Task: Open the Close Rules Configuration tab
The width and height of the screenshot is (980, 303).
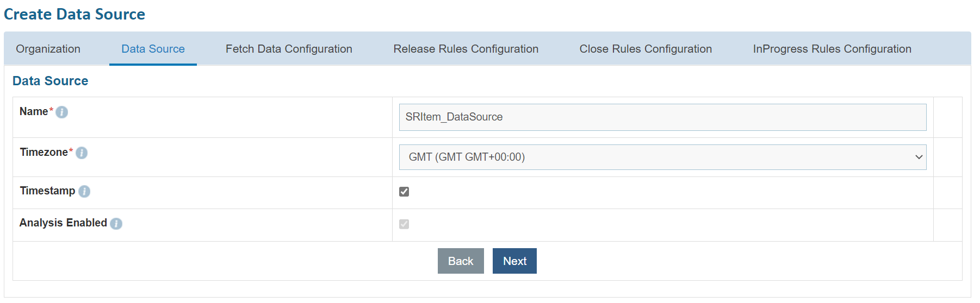Action: tap(646, 49)
